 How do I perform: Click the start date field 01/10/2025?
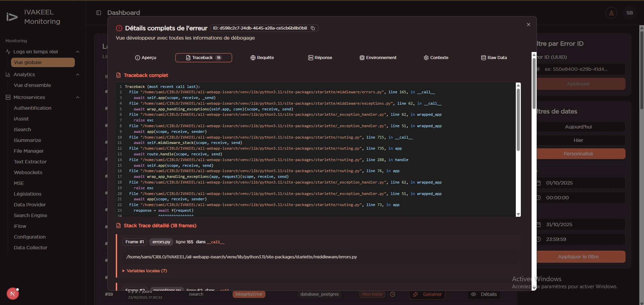coord(581,183)
